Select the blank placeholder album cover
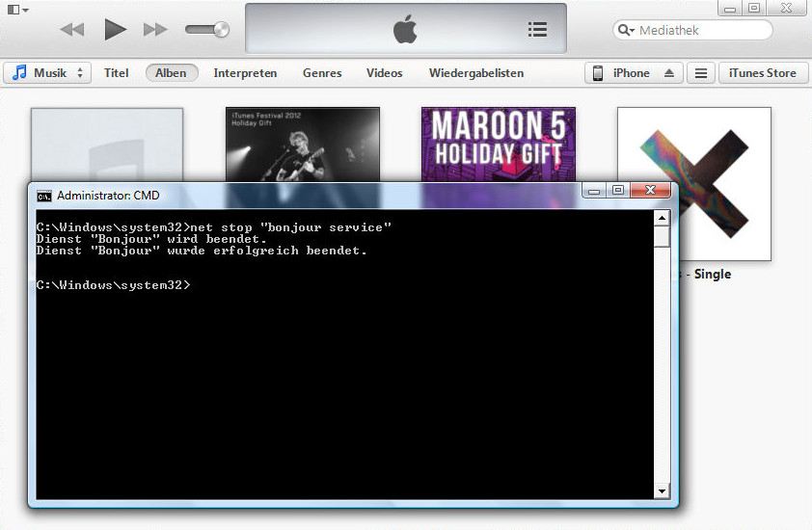Image resolution: width=812 pixels, height=530 pixels. [x=107, y=145]
